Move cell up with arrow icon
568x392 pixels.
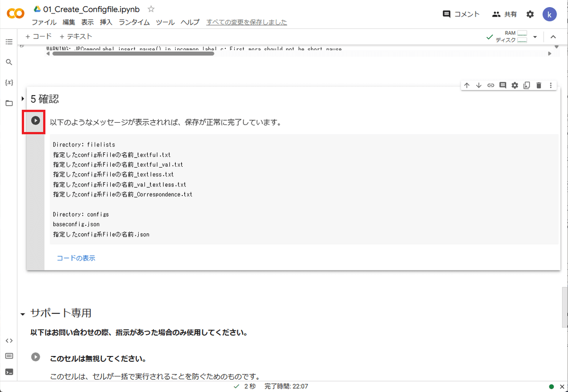pyautogui.click(x=467, y=85)
